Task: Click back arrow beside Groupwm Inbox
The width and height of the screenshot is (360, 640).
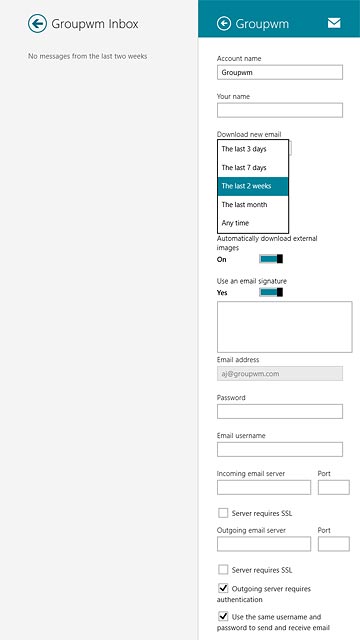Action: coord(37,24)
